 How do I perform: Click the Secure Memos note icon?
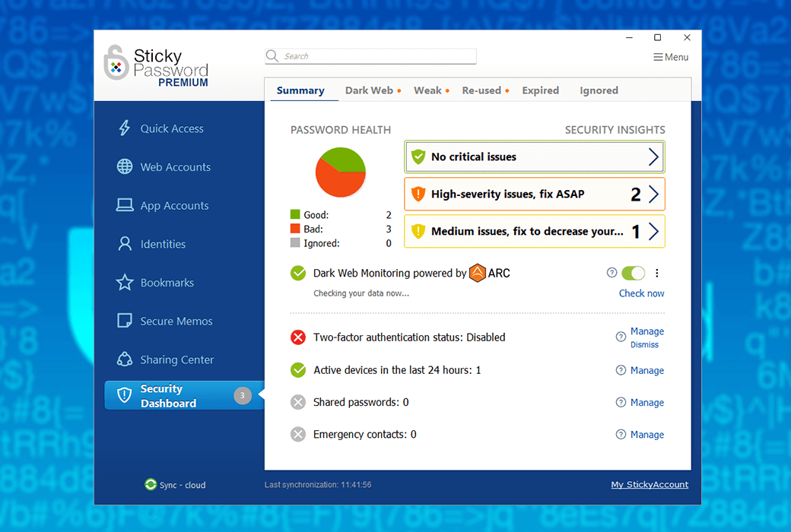[125, 321]
